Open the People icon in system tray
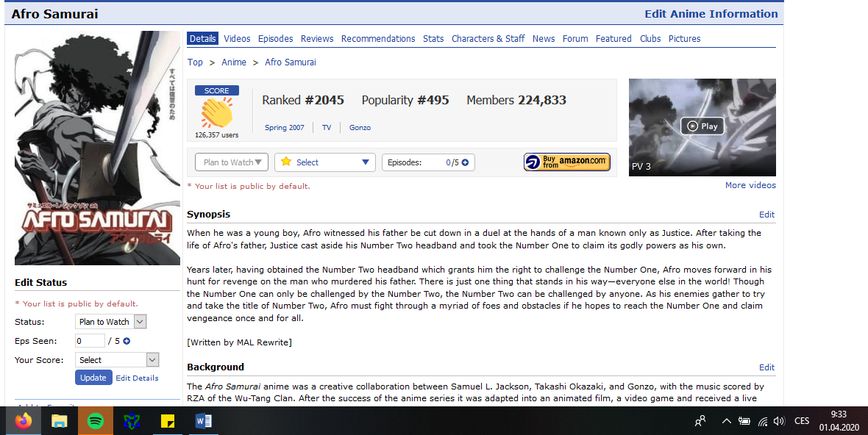Image resolution: width=868 pixels, height=435 pixels. (x=700, y=421)
